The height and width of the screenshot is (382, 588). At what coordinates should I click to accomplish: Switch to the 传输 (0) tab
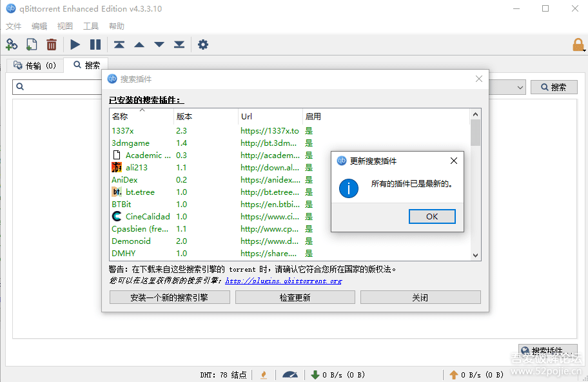tap(35, 66)
